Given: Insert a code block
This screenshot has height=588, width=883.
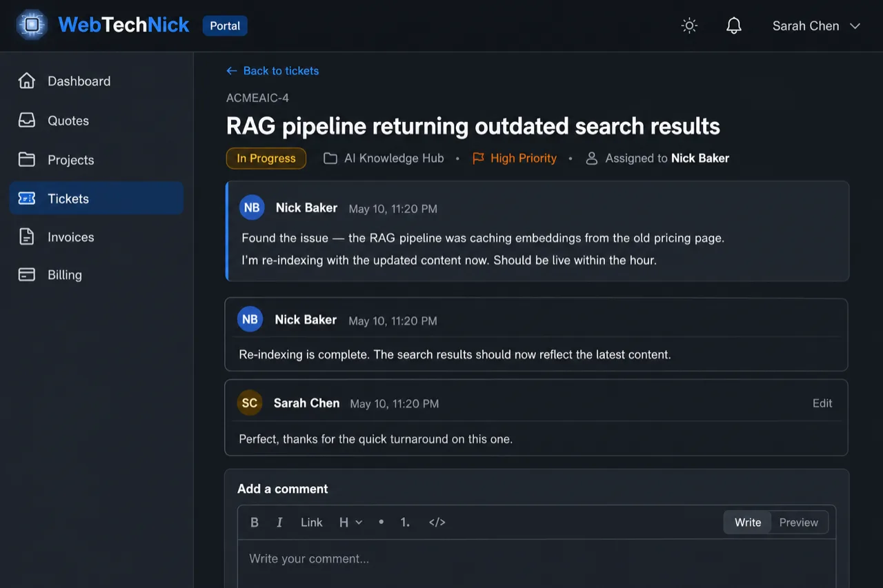Looking at the screenshot, I should click(x=437, y=523).
